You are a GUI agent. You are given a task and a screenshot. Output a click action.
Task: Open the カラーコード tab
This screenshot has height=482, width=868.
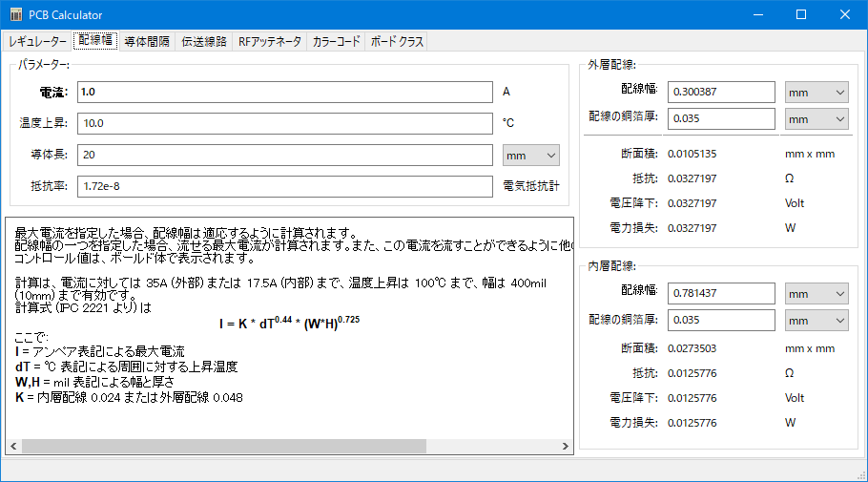point(337,42)
